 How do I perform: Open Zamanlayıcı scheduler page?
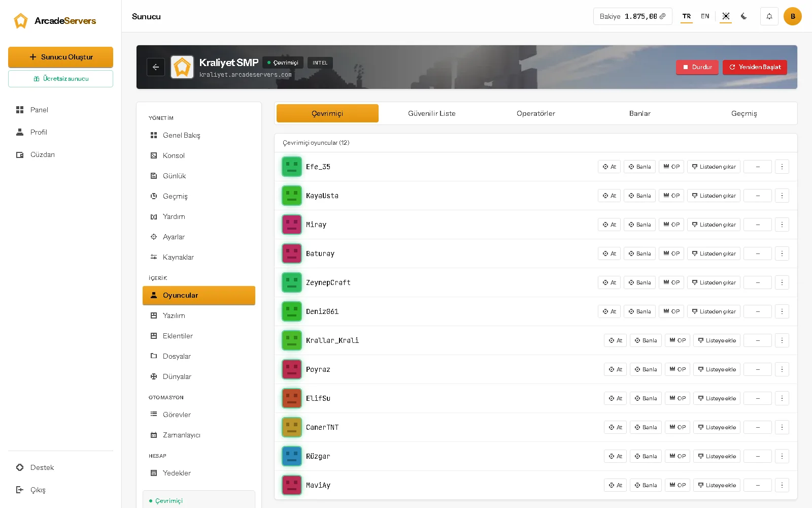pyautogui.click(x=199, y=435)
